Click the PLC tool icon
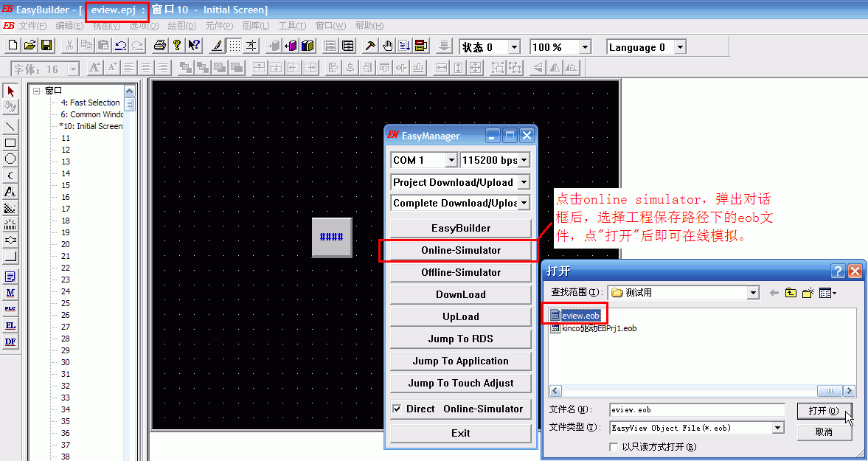868x461 pixels. [10, 308]
